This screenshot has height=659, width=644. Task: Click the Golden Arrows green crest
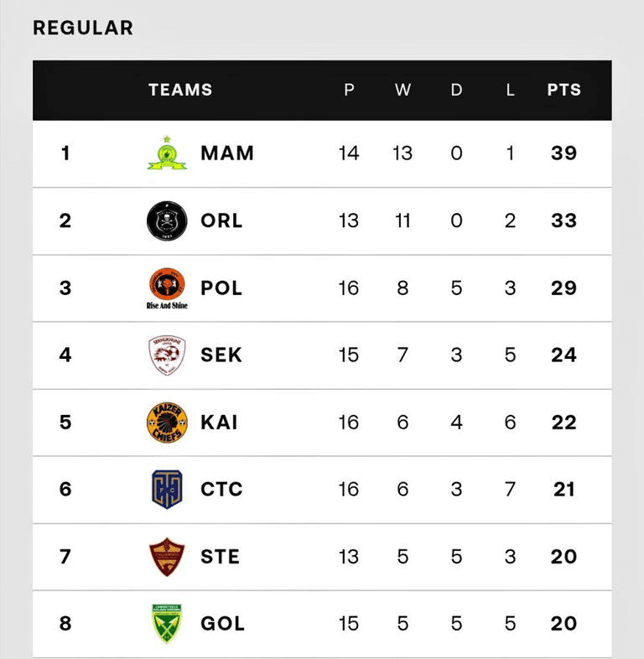click(167, 624)
